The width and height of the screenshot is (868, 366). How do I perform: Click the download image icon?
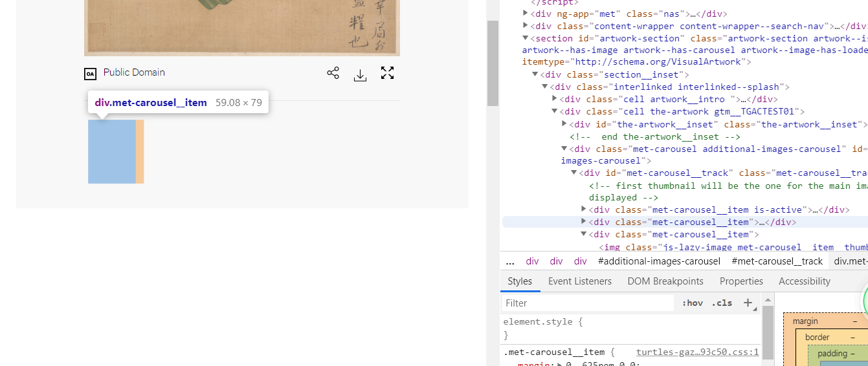pyautogui.click(x=361, y=75)
